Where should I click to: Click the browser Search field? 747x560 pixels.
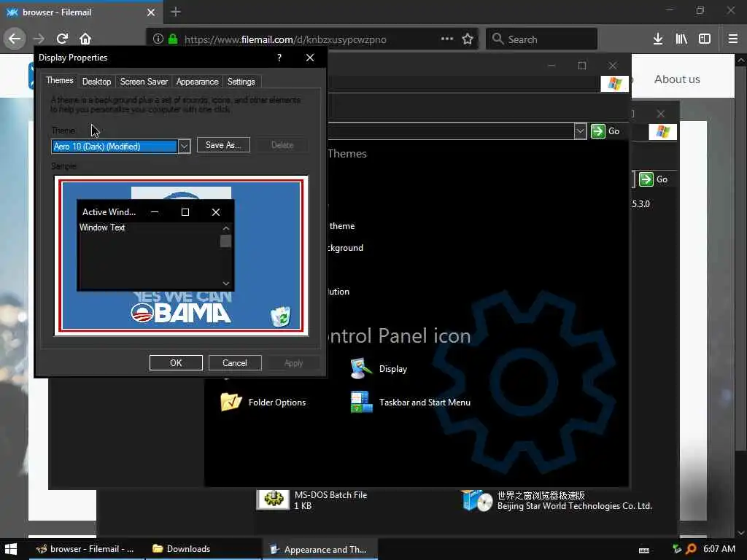542,39
